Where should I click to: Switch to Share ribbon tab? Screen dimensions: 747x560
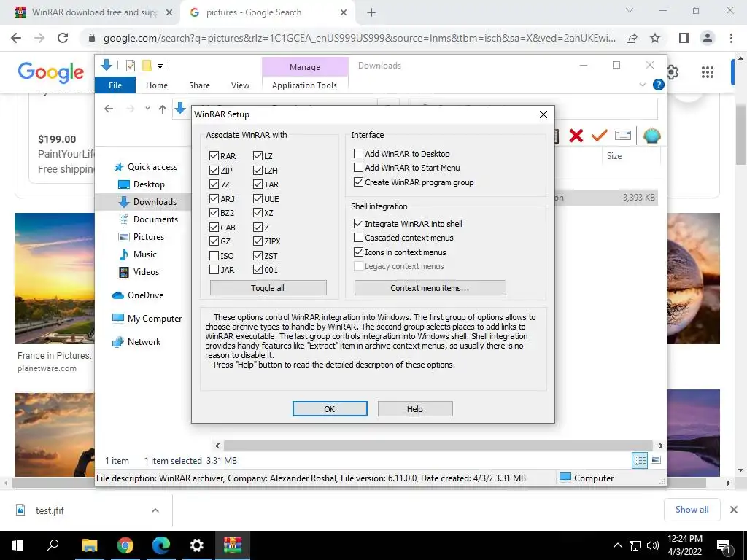coord(199,85)
